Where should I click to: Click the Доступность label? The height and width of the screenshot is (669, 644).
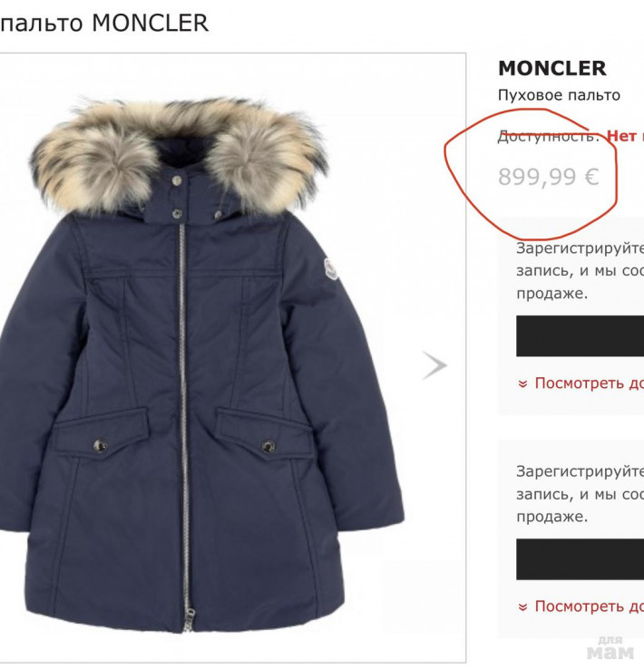(549, 137)
